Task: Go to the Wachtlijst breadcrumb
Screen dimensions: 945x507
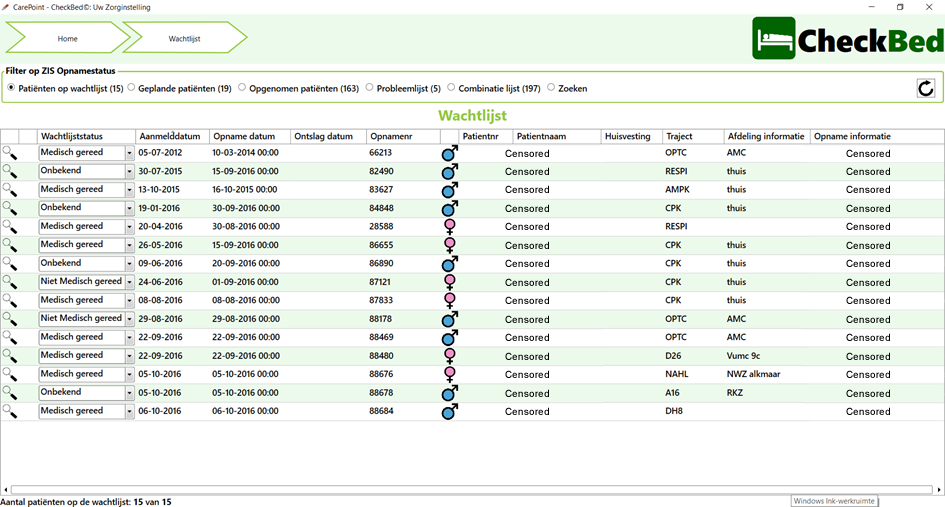Action: [x=184, y=38]
